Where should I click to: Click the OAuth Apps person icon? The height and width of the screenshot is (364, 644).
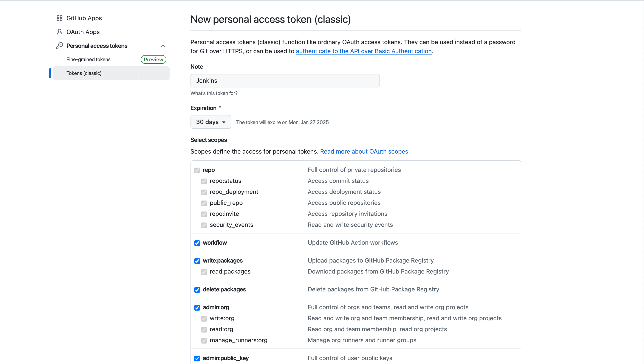click(x=59, y=32)
